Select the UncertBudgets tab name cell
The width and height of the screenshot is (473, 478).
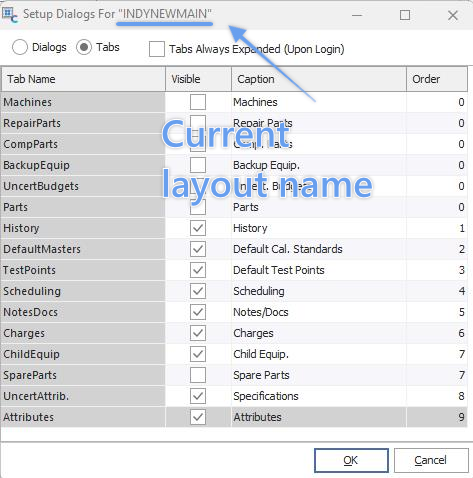(x=83, y=186)
